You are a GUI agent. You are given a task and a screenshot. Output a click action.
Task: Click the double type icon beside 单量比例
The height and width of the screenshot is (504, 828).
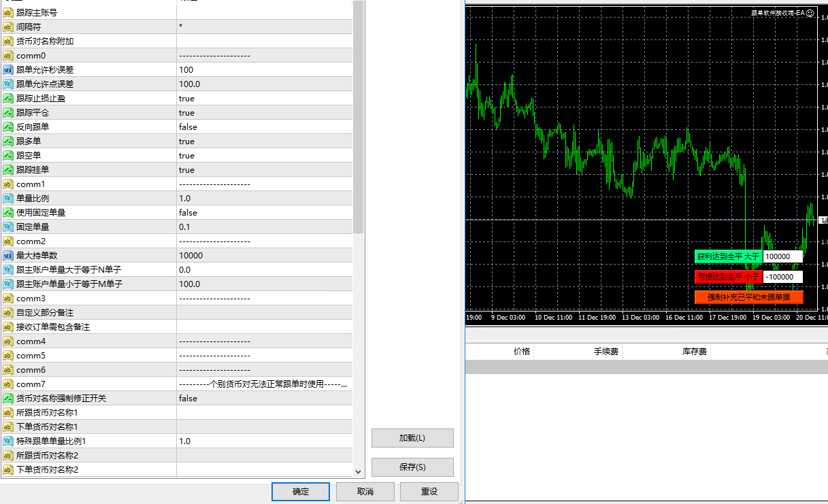pyautogui.click(x=8, y=198)
